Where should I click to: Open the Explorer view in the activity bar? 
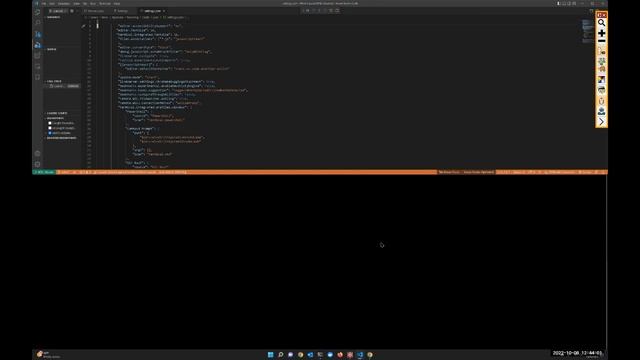point(38,12)
